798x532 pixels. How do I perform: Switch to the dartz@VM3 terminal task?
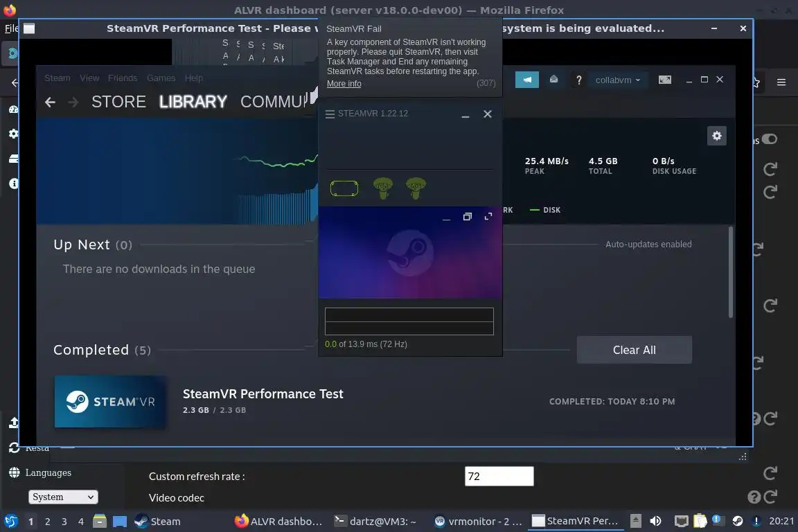[x=375, y=522]
